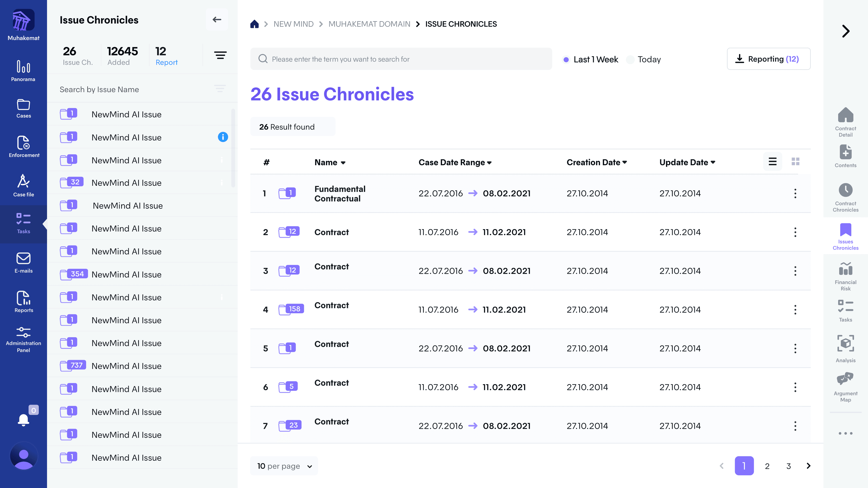This screenshot has height=488, width=868.
Task: Click the notification bell icon
Action: pyautogui.click(x=23, y=420)
